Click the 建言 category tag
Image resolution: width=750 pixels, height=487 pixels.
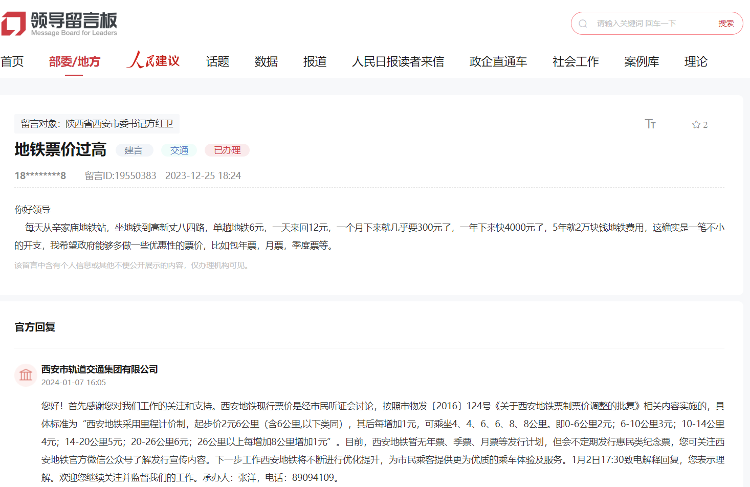pyautogui.click(x=133, y=151)
